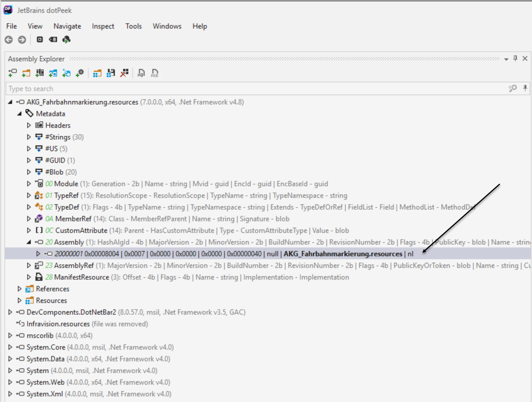Select the #Strings (30) tree item
532x402 pixels.
pos(64,137)
